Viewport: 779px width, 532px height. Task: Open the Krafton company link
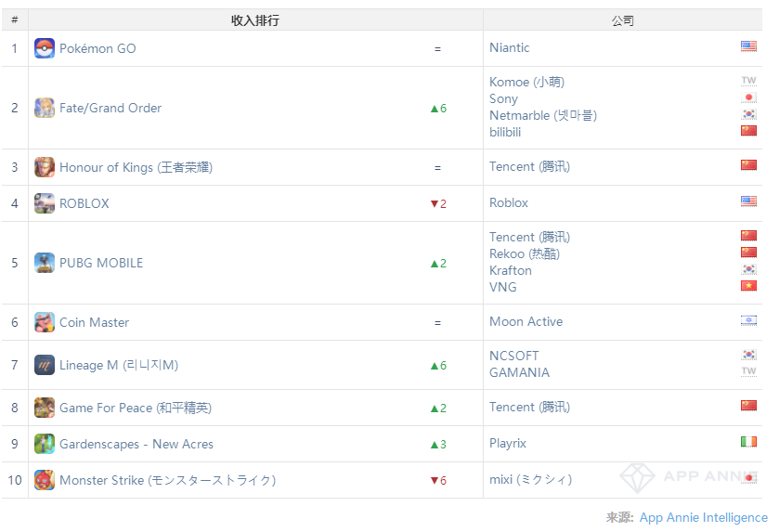pos(511,270)
